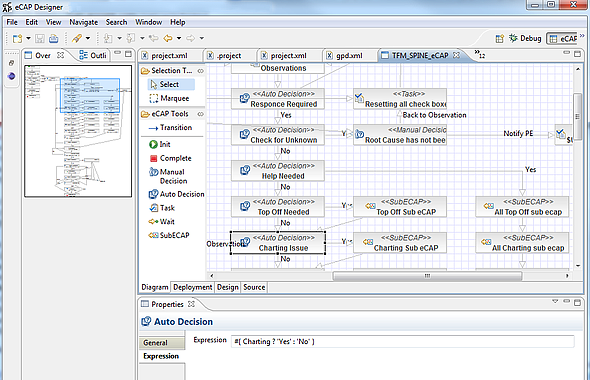Select All Top Off sub ecap node
Viewport: 590px width, 380px height.
[522, 207]
